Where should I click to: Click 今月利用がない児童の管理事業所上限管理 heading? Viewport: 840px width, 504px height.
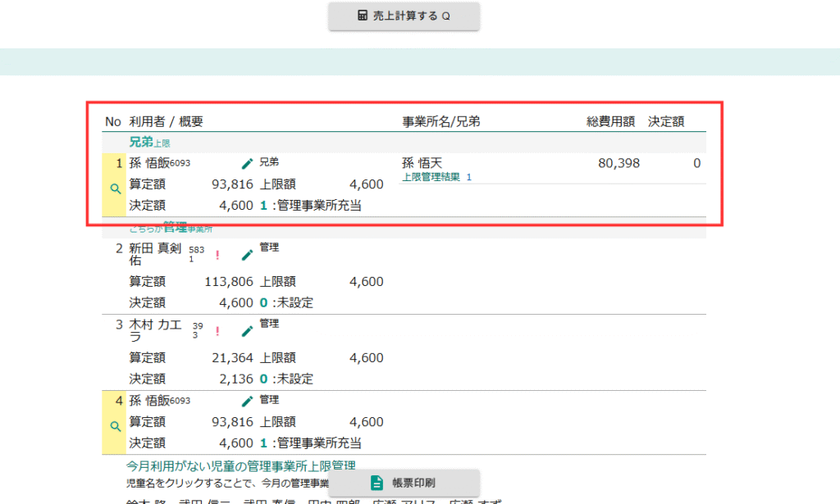tap(240, 465)
